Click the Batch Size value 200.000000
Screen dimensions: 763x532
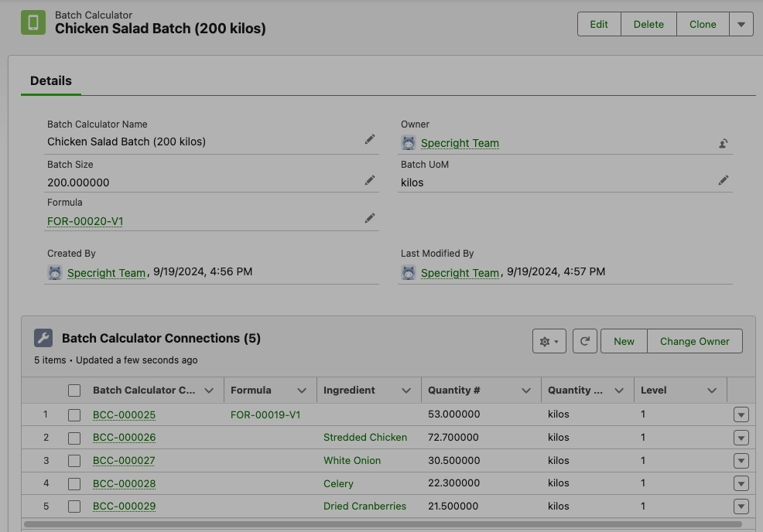pyautogui.click(x=78, y=182)
